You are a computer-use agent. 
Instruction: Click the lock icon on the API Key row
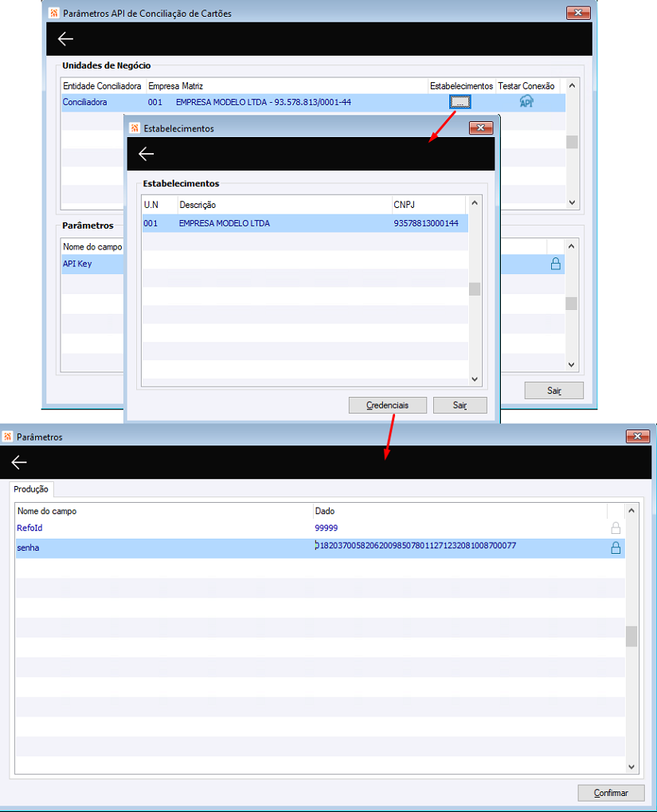(556, 264)
